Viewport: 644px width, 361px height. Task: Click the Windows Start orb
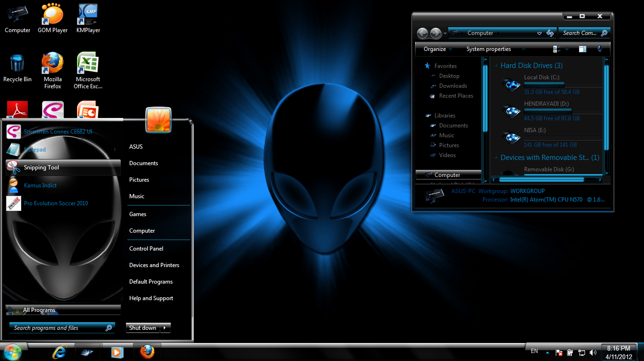click(12, 352)
